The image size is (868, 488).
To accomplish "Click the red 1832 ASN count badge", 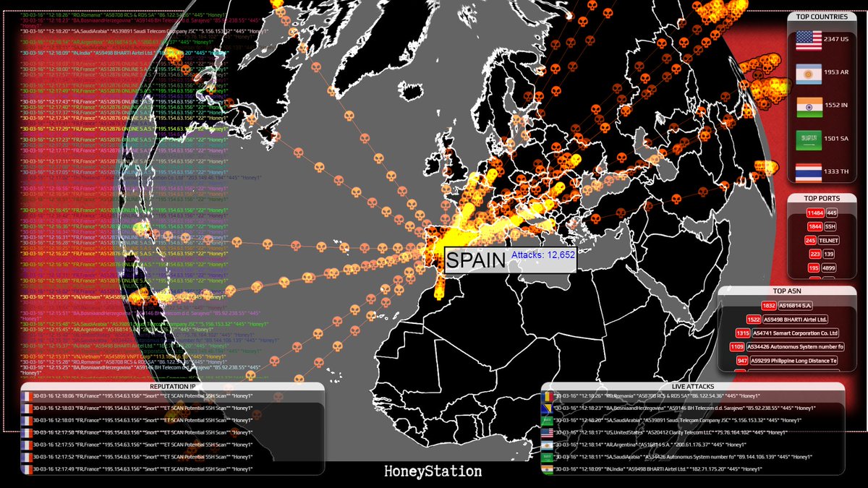I will tap(770, 306).
